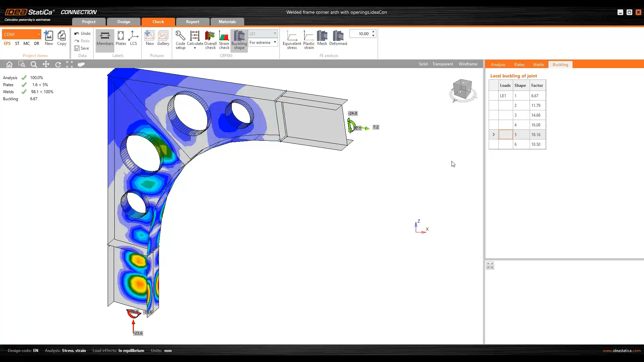644x362 pixels.
Task: Open the www.ideastatica.com link
Action: click(x=621, y=351)
